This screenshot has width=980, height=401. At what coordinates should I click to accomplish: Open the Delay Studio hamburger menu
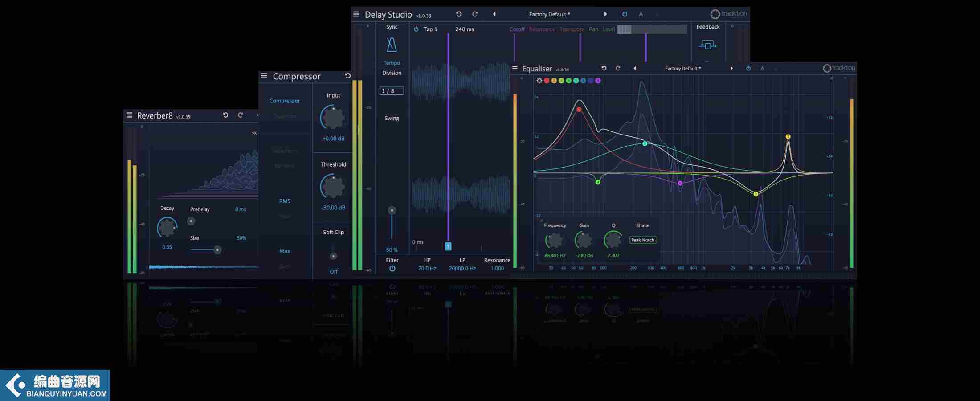[356, 14]
